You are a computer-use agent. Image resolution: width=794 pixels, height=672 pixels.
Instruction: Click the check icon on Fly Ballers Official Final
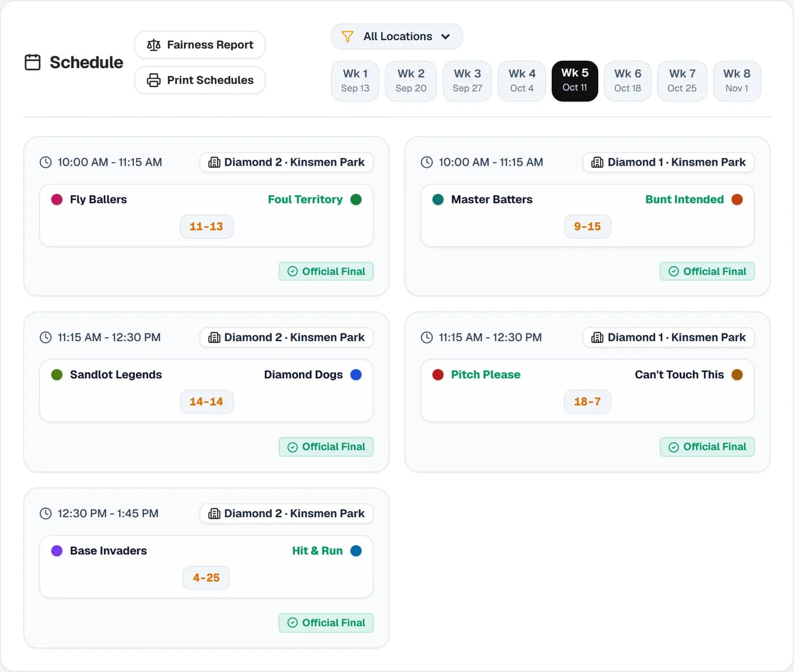(293, 272)
